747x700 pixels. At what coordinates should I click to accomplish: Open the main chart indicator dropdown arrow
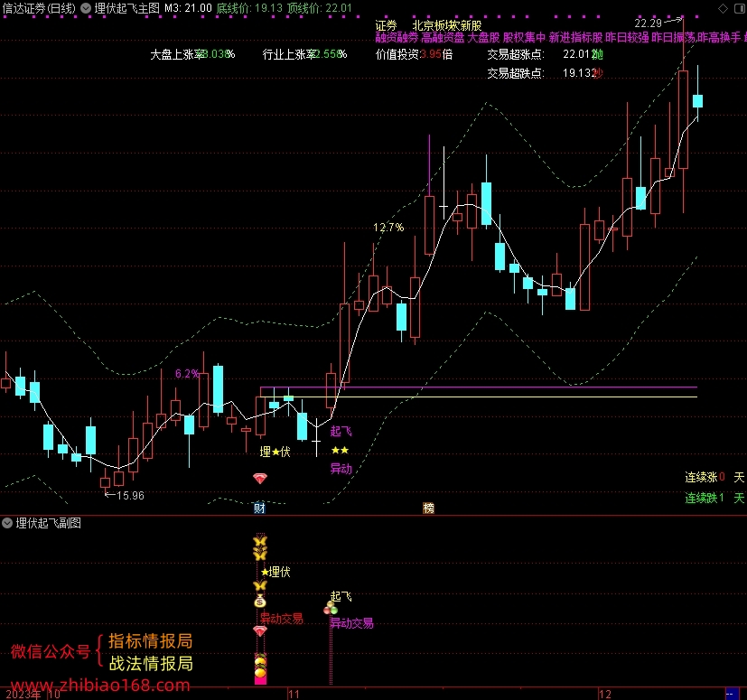coord(86,8)
